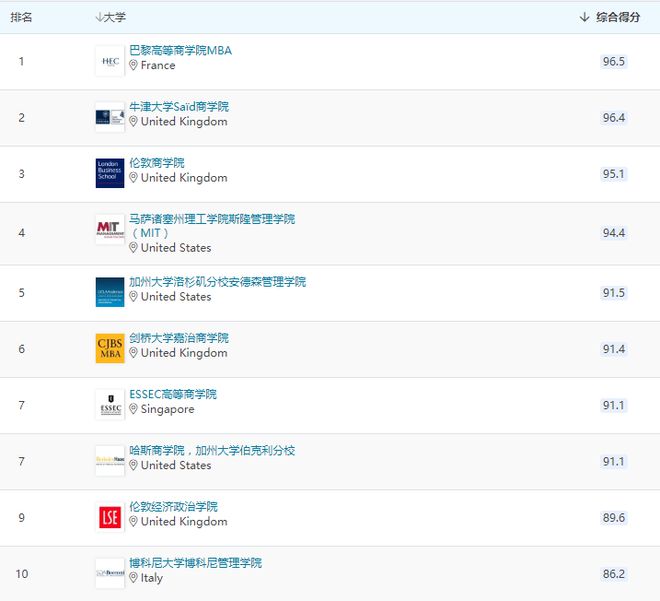660x601 pixels.
Task: Click the Singapore location text
Action: (x=168, y=409)
